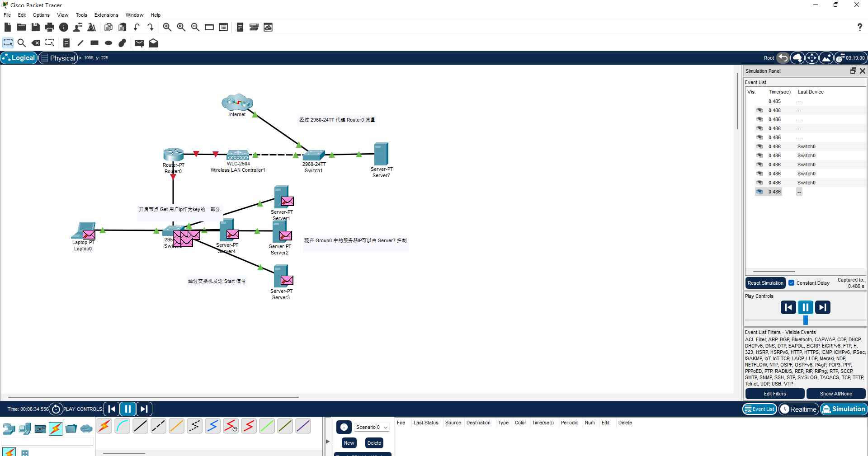The height and width of the screenshot is (456, 868).
Task: Select the Draw Line tool
Action: (x=80, y=43)
